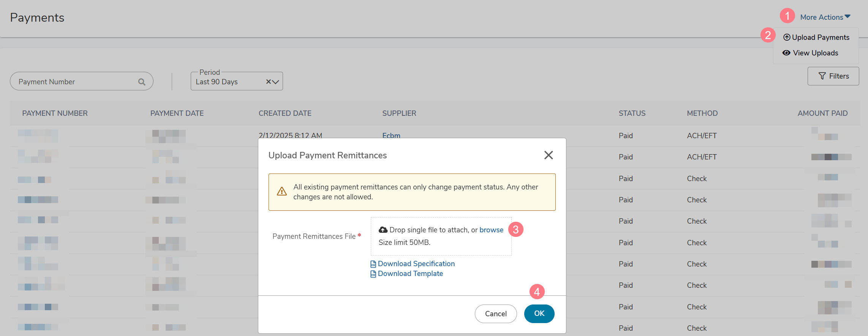Focus the Payment Number search field
The image size is (868, 336).
[76, 82]
